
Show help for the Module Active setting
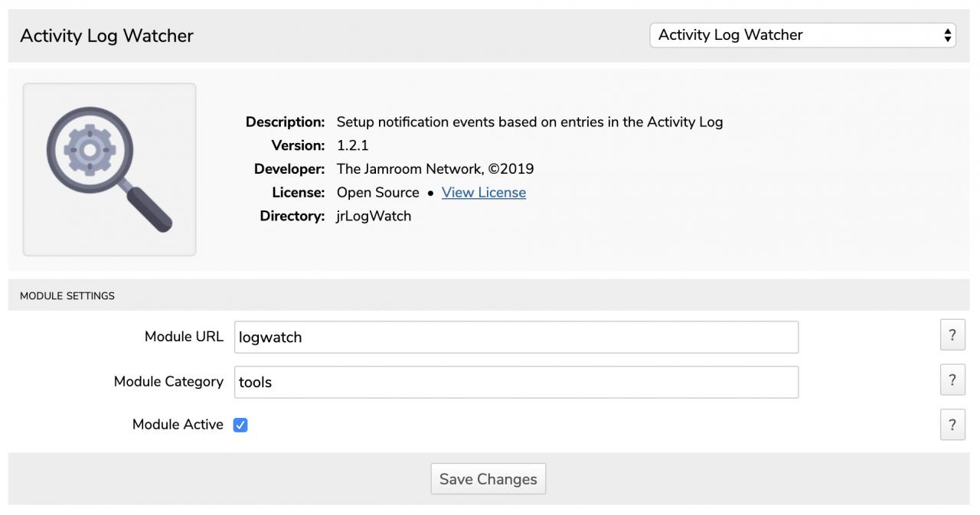pyautogui.click(x=952, y=425)
